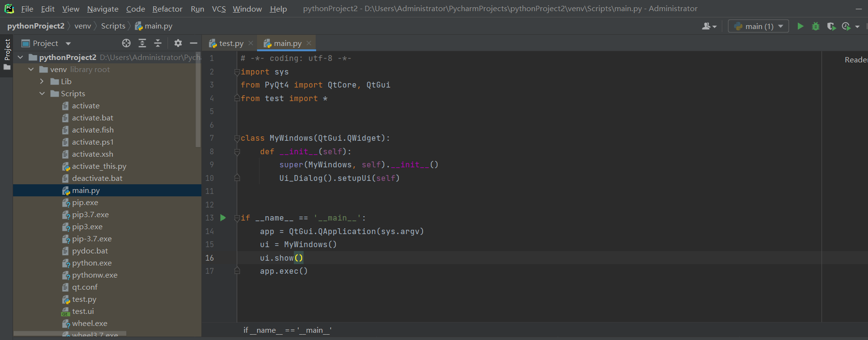Click the gutter run arrow on line 13
The height and width of the screenshot is (340, 868).
pyautogui.click(x=223, y=218)
